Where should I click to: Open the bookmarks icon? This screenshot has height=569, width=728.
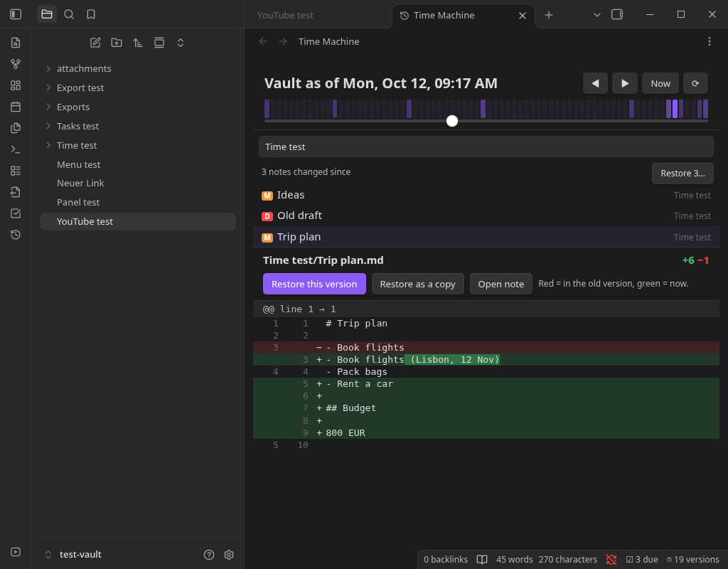click(91, 14)
